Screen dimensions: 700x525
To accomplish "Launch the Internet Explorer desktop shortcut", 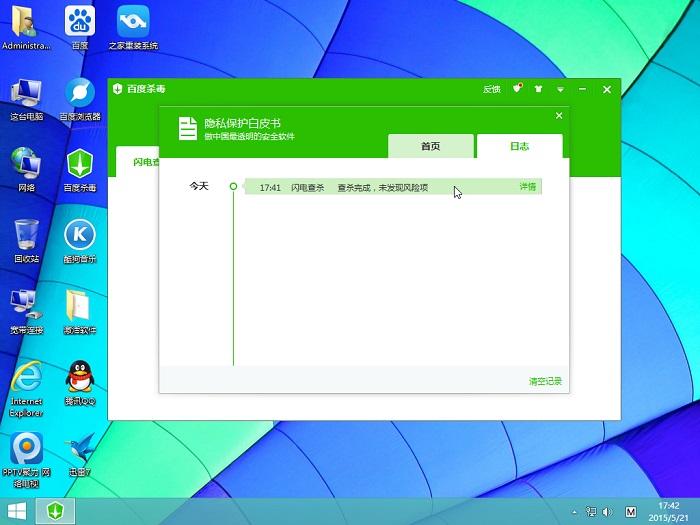I will pyautogui.click(x=26, y=388).
